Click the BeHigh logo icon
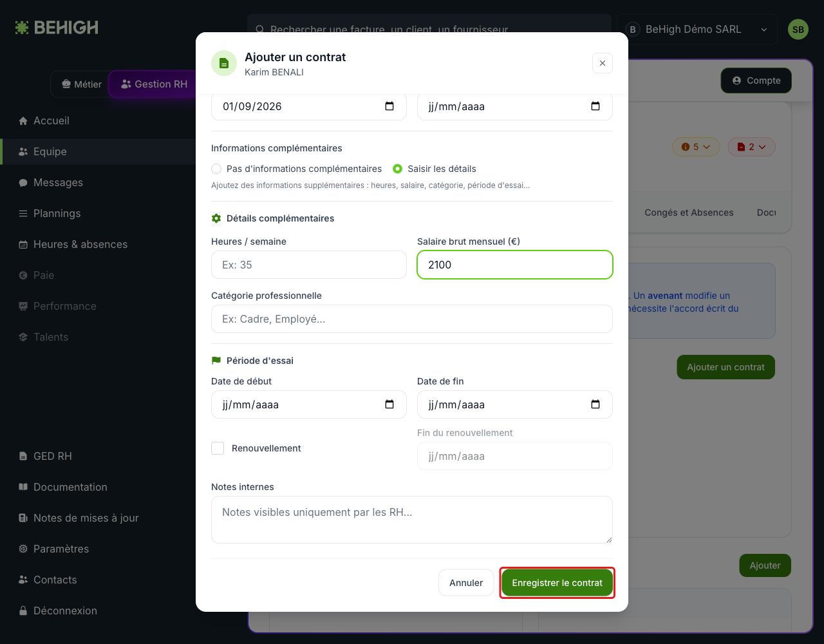The height and width of the screenshot is (644, 824). pos(22,27)
